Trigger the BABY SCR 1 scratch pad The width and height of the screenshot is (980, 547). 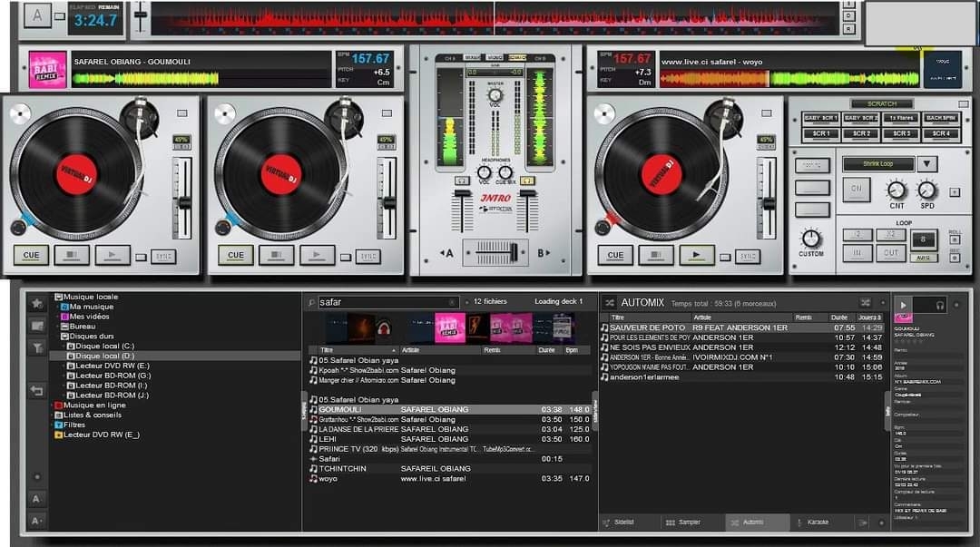pos(820,118)
